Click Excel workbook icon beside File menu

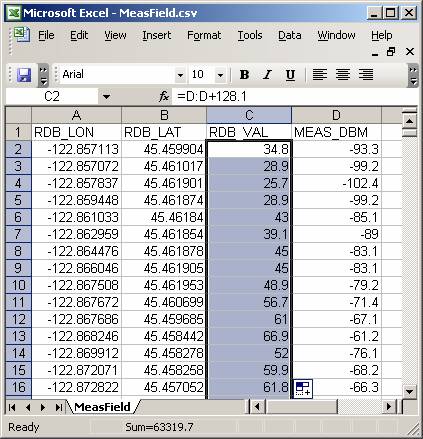[x=22, y=35]
